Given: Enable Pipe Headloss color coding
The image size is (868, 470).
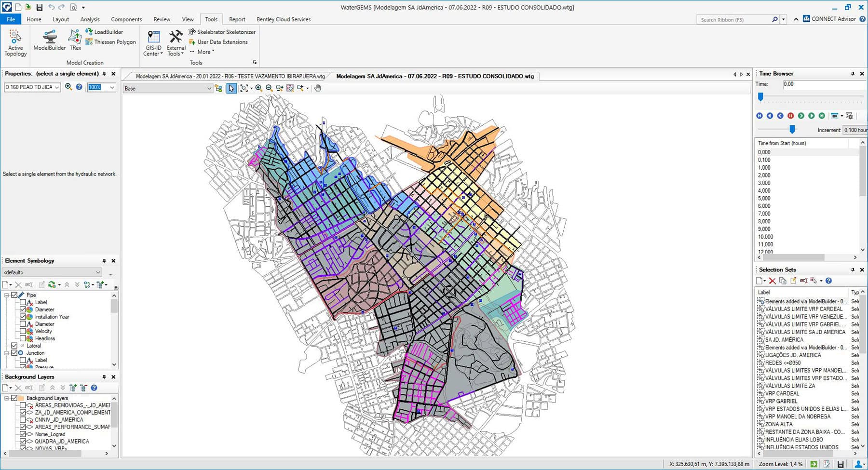Looking at the screenshot, I should click(x=23, y=338).
